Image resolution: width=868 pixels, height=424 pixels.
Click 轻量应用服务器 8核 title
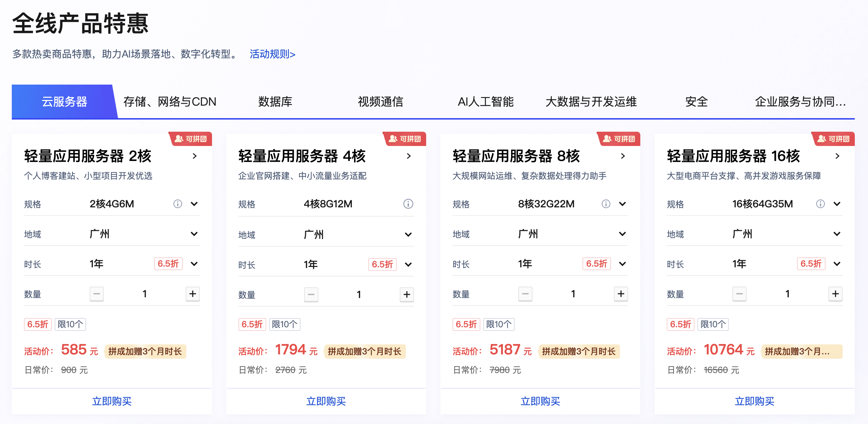click(516, 156)
